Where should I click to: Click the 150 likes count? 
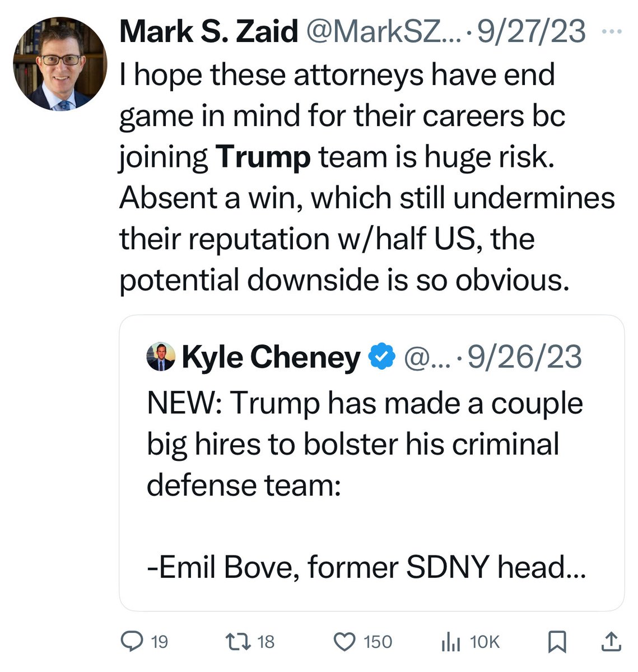coord(378,641)
